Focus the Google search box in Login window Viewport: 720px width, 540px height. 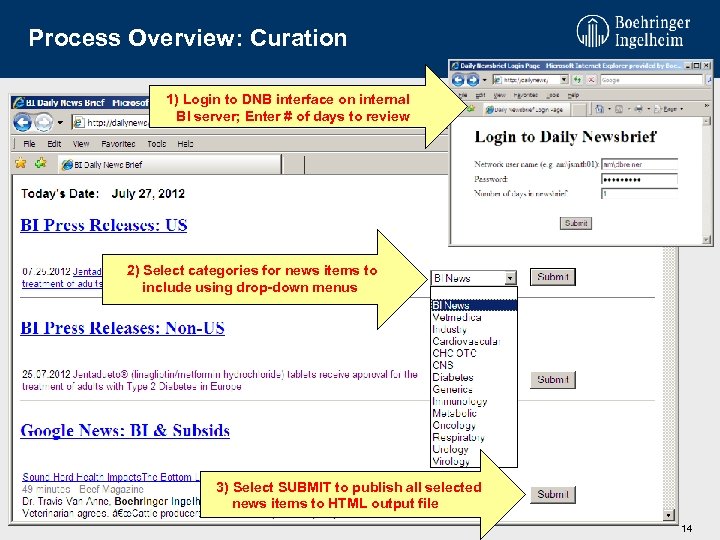(652, 80)
